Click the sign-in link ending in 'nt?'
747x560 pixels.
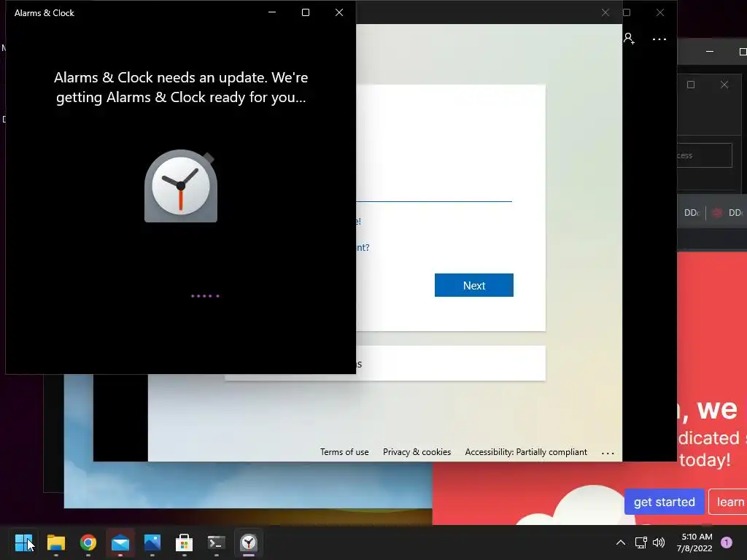pyautogui.click(x=363, y=248)
